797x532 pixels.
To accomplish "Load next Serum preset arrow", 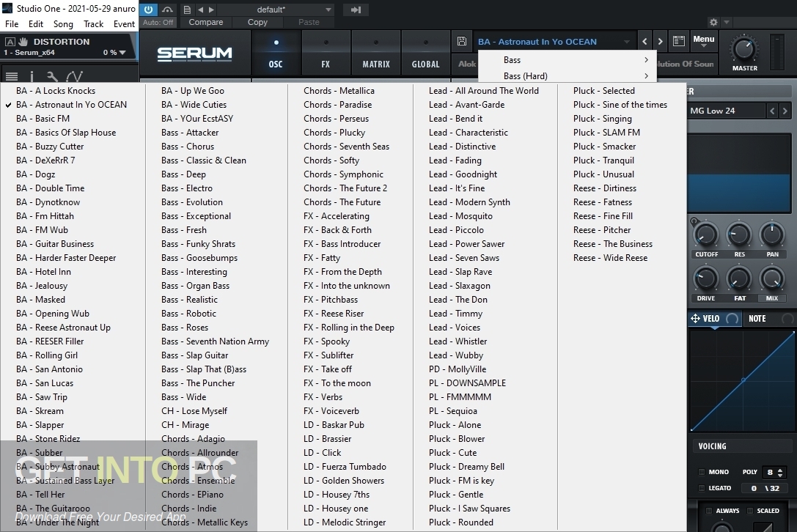I will pyautogui.click(x=660, y=42).
